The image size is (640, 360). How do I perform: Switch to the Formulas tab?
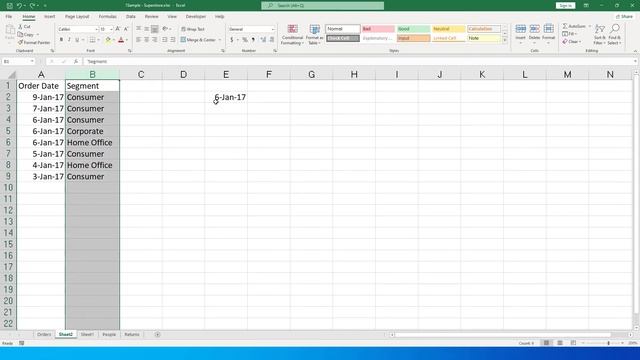tap(107, 17)
